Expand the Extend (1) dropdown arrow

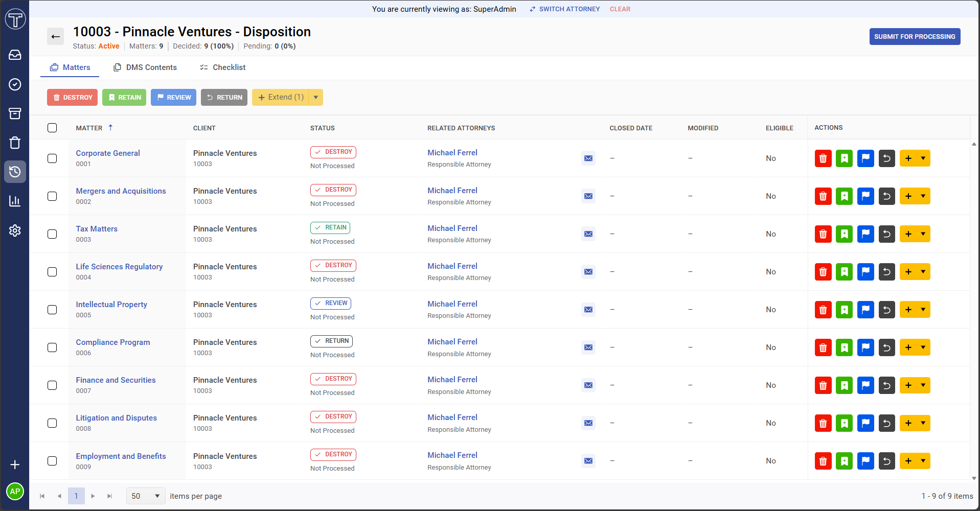tap(316, 97)
